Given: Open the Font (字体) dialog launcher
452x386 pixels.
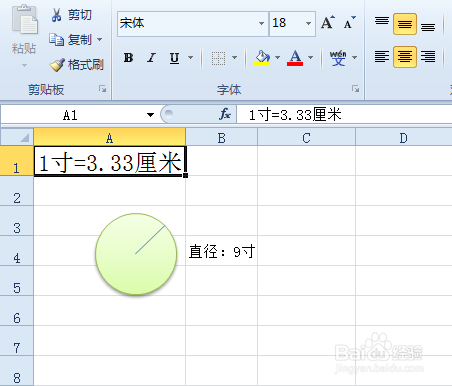Looking at the screenshot, I should pos(355,89).
